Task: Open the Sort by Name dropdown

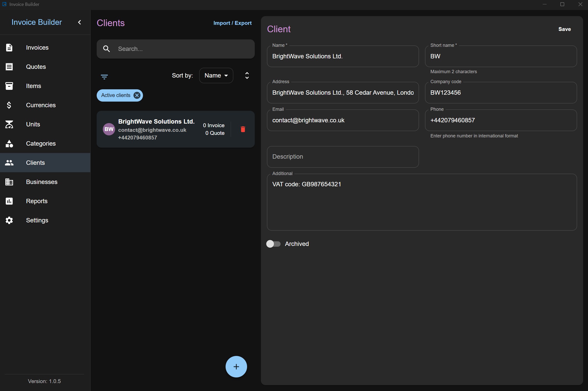Action: 216,75
